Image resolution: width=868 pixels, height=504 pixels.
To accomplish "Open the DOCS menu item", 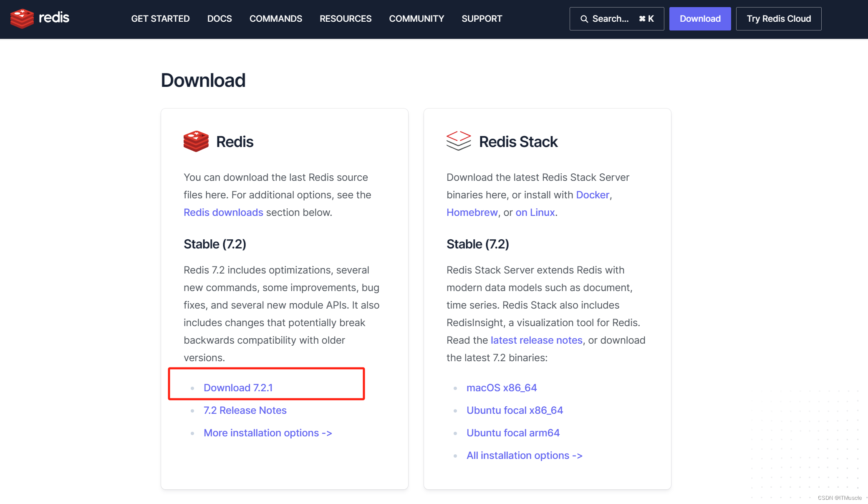I will 220,19.
